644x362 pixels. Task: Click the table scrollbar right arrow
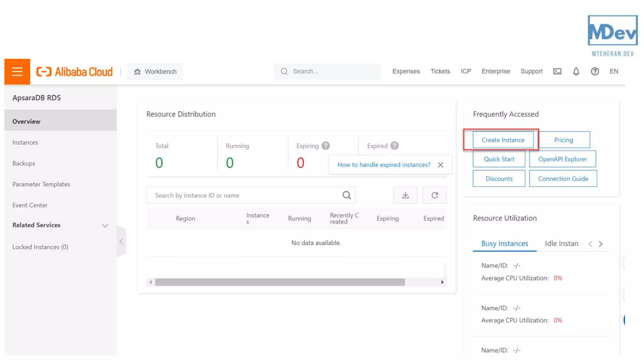[x=442, y=282]
